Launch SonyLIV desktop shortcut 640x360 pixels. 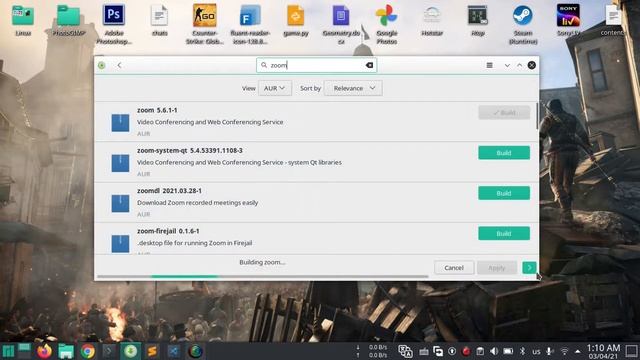[x=568, y=20]
